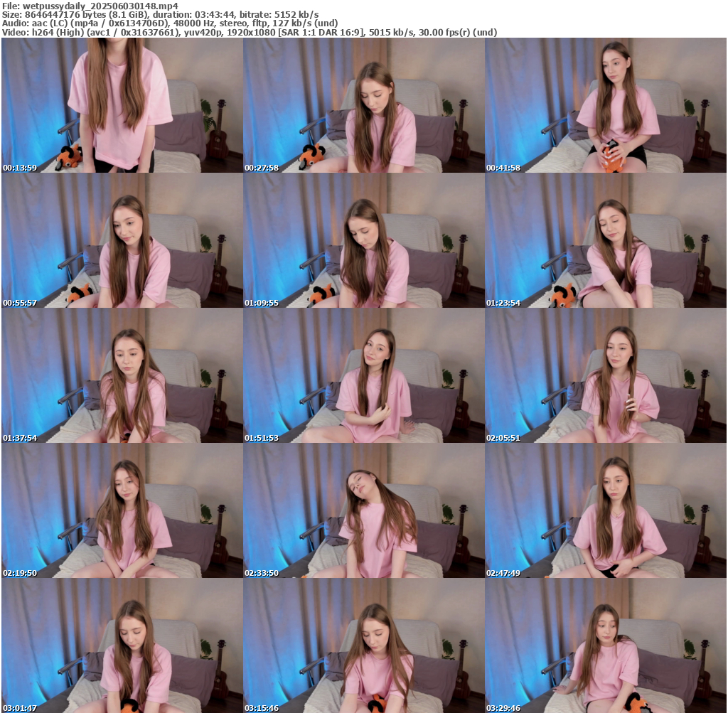Select the thumbnail at 01:09:55

[x=364, y=240]
